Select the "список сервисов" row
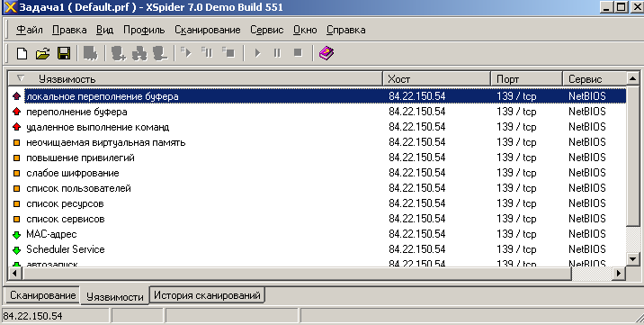 click(x=318, y=219)
